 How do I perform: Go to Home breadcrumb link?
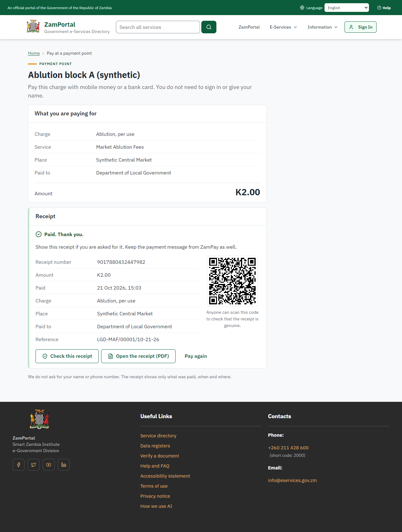pyautogui.click(x=34, y=53)
